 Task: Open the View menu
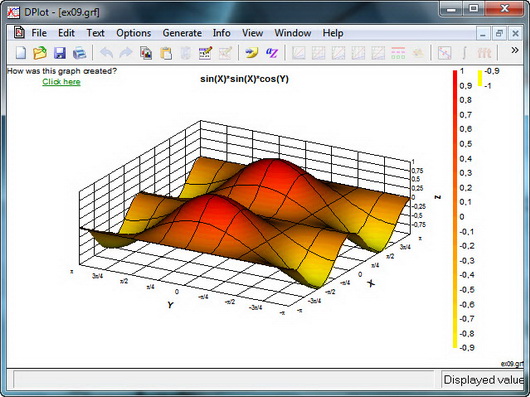point(252,33)
